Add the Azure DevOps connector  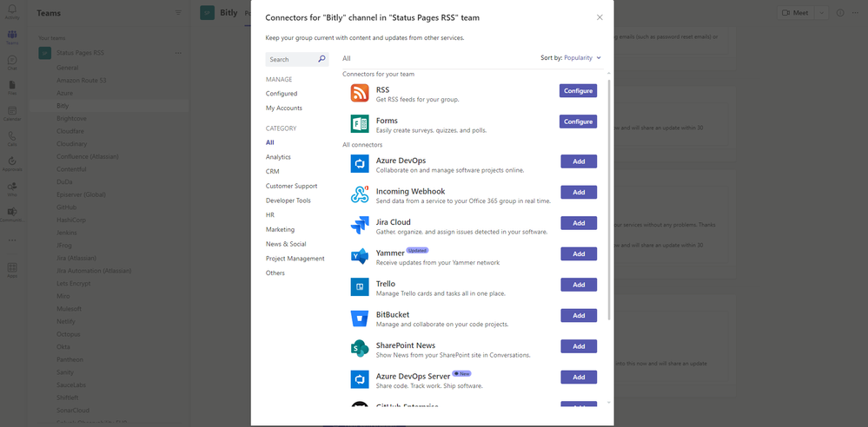point(579,161)
